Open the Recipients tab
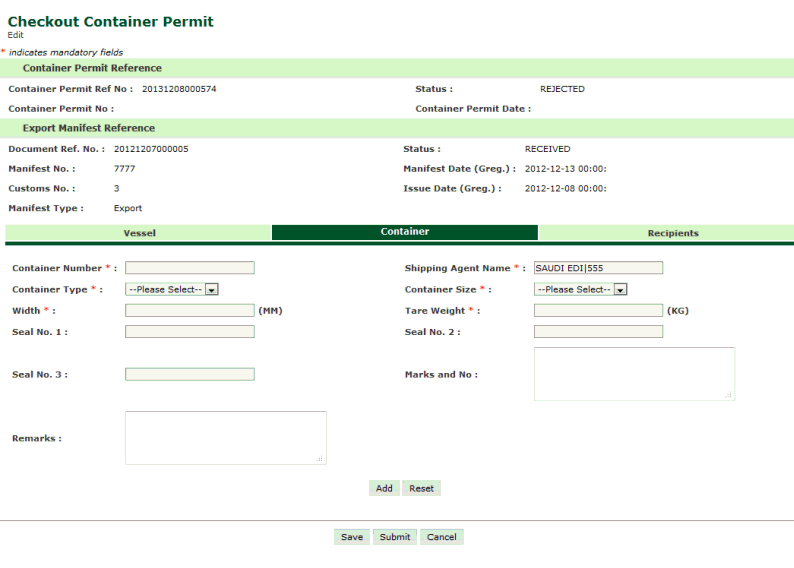 tap(672, 233)
